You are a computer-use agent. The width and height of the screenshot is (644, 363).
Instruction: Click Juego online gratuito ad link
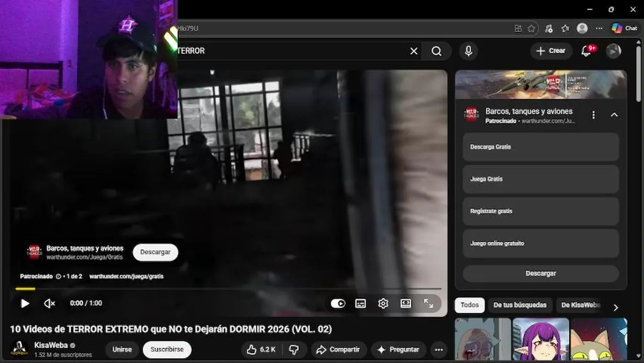pos(541,244)
